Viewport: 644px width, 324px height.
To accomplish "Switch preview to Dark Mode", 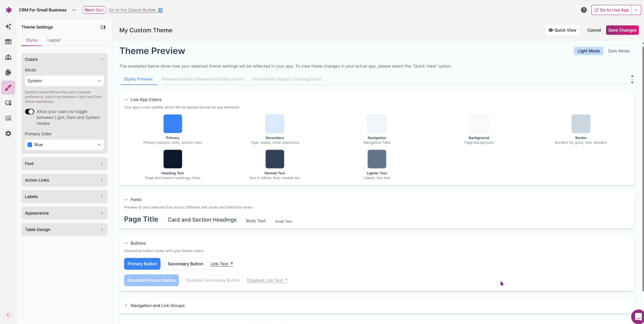I will coord(619,51).
